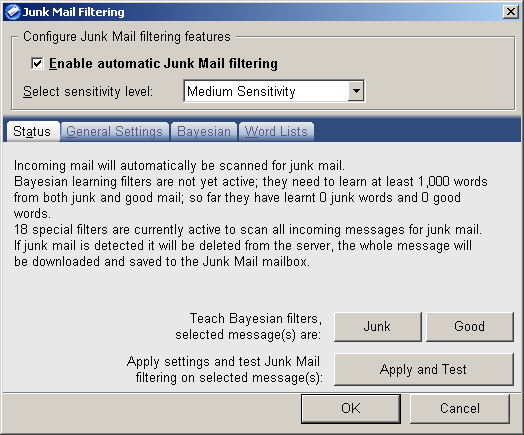Uncheck the automatic Junk Mail filtering checkbox
Image resolution: width=524 pixels, height=435 pixels.
coord(37,63)
